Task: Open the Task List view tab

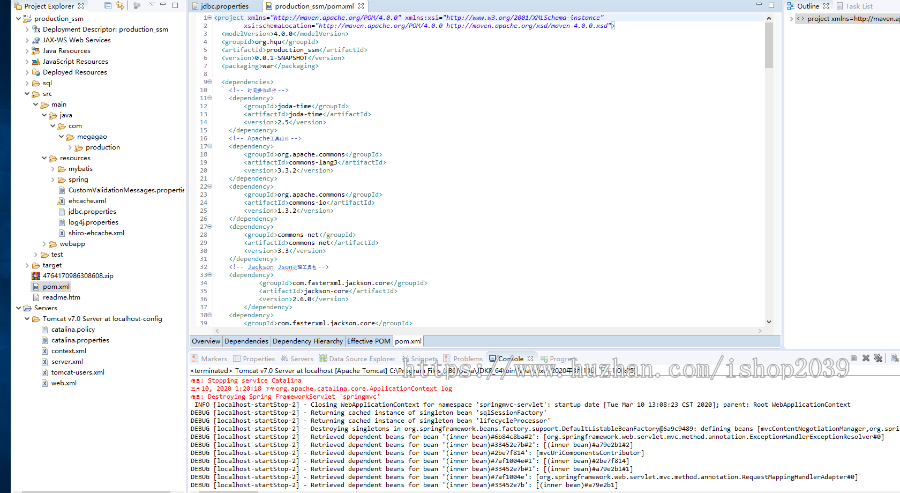Action: click(x=858, y=6)
